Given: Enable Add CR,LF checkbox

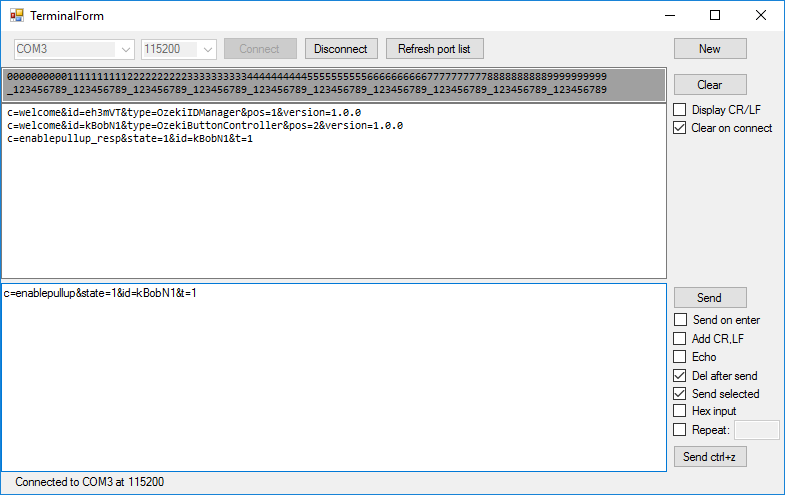Looking at the screenshot, I should (x=680, y=338).
